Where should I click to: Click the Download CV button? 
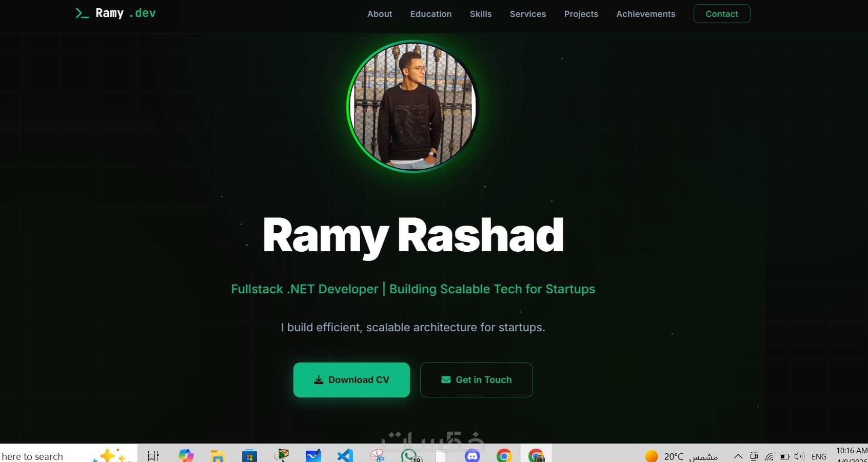coord(351,380)
